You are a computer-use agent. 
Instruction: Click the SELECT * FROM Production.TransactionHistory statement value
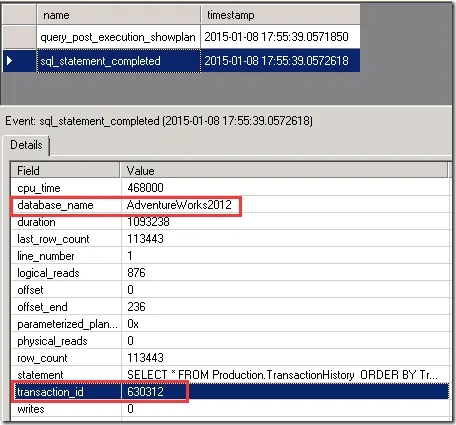click(282, 375)
